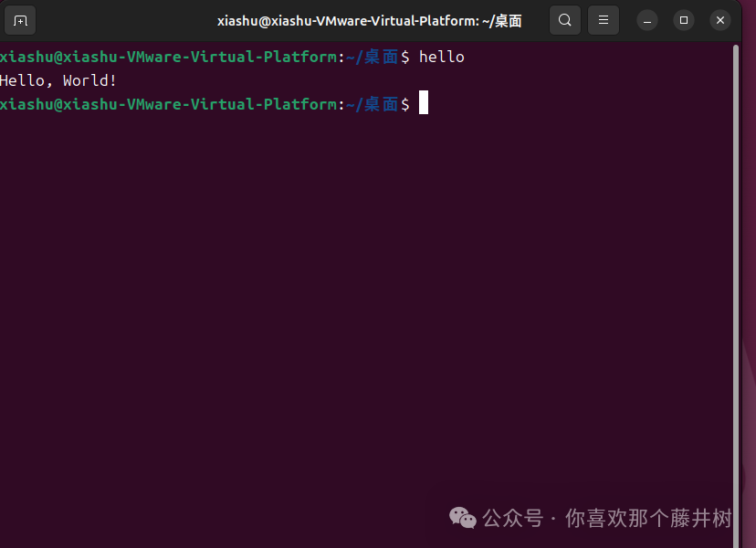Click the block cursor at the empty prompt
756x548 pixels.
click(x=424, y=102)
